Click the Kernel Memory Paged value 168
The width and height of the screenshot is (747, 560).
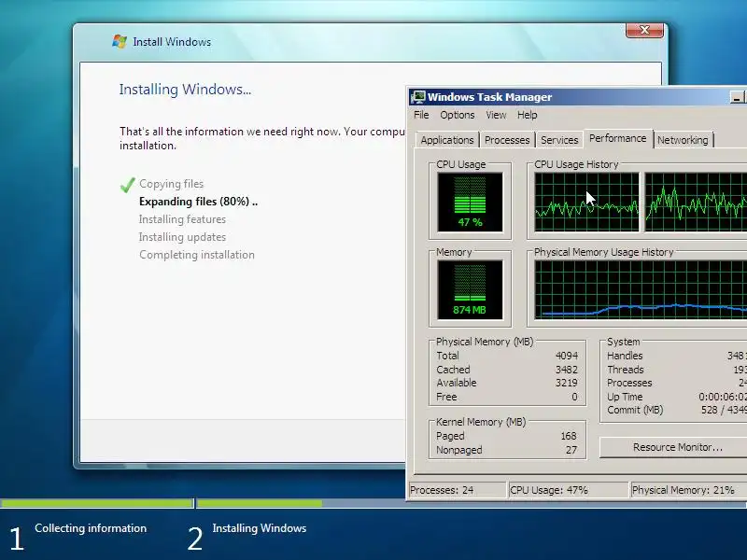569,436
